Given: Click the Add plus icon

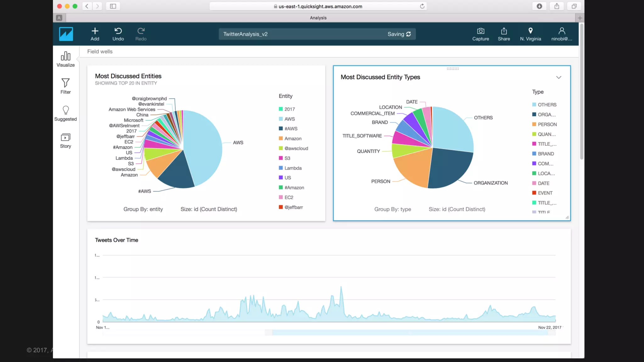Looking at the screenshot, I should 95,31.
